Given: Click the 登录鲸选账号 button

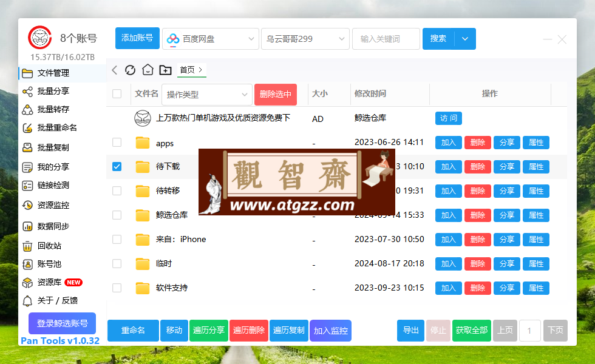Looking at the screenshot, I should point(62,323).
